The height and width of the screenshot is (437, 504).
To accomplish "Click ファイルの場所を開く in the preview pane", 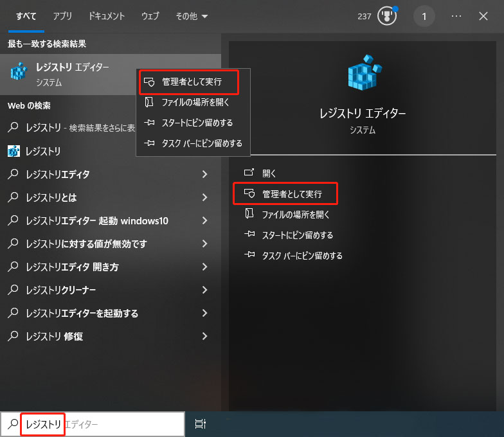I will click(296, 215).
